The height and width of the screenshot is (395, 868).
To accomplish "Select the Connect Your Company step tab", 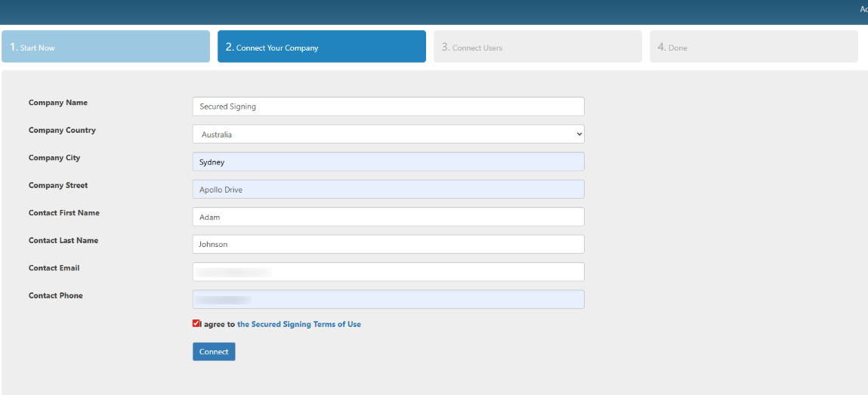I will coord(322,47).
